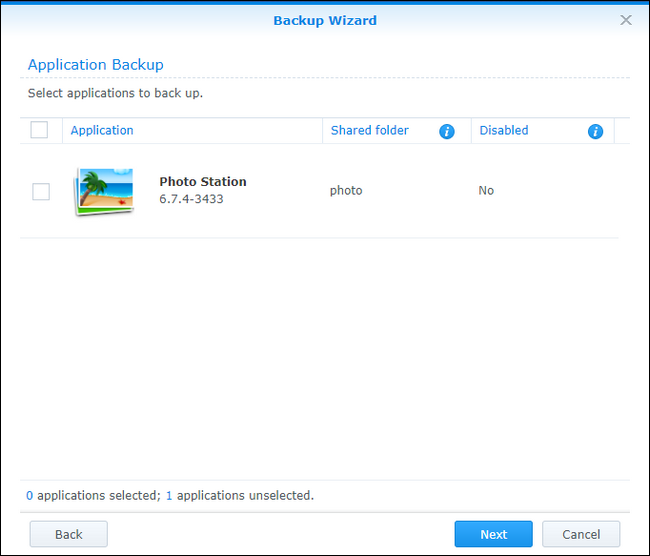This screenshot has width=650, height=556.
Task: Tick the select-all checkbox in header
Action: point(39,130)
